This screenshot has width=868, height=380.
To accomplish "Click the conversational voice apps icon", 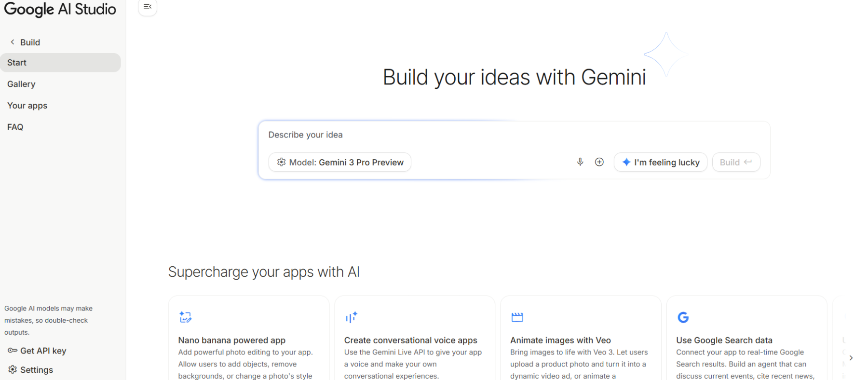I will tap(351, 317).
